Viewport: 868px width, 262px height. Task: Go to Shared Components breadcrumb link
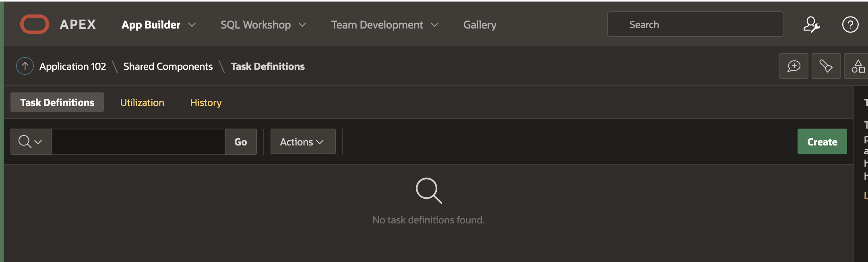168,66
